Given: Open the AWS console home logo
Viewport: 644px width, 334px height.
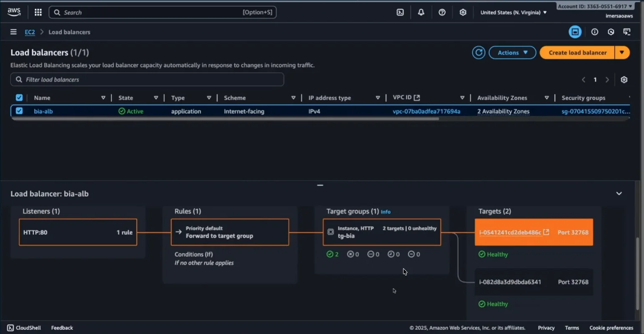Looking at the screenshot, I should point(14,12).
